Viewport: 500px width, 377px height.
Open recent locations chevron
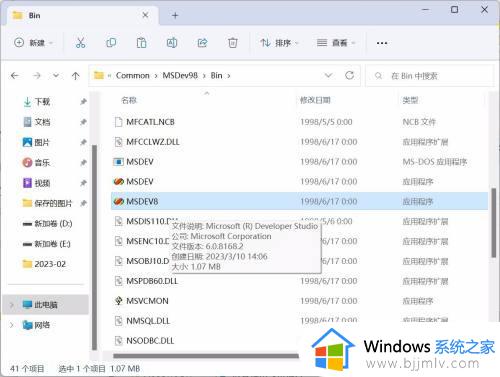tap(56, 76)
